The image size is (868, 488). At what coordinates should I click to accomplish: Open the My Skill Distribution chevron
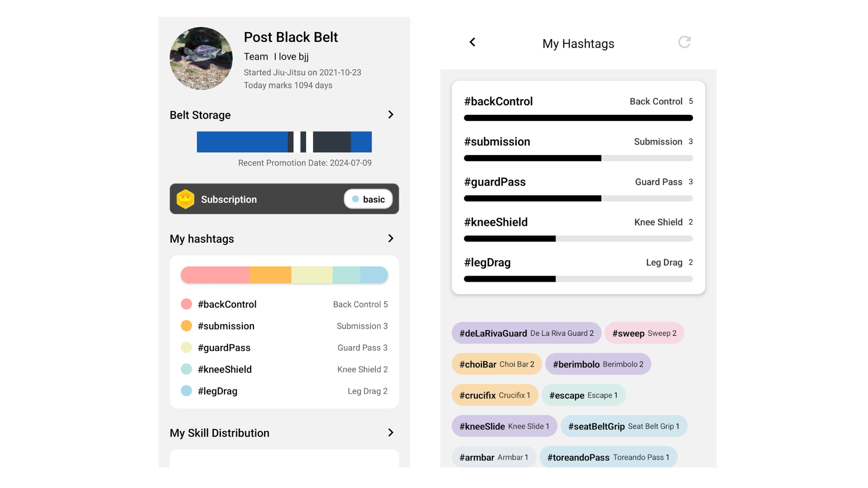pyautogui.click(x=391, y=433)
